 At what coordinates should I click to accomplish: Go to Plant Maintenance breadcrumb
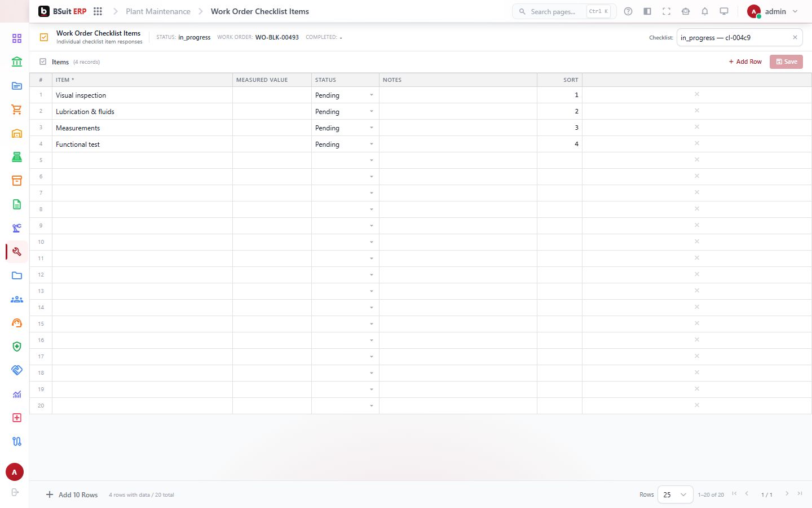coord(158,11)
